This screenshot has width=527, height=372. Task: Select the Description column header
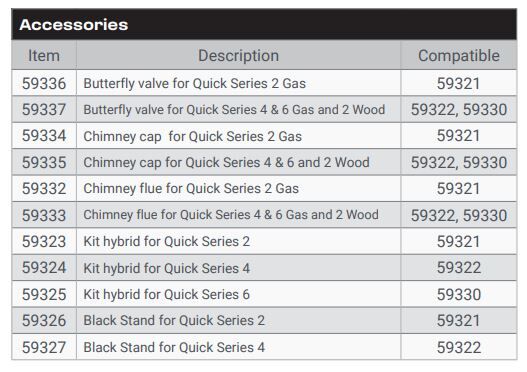(x=239, y=56)
